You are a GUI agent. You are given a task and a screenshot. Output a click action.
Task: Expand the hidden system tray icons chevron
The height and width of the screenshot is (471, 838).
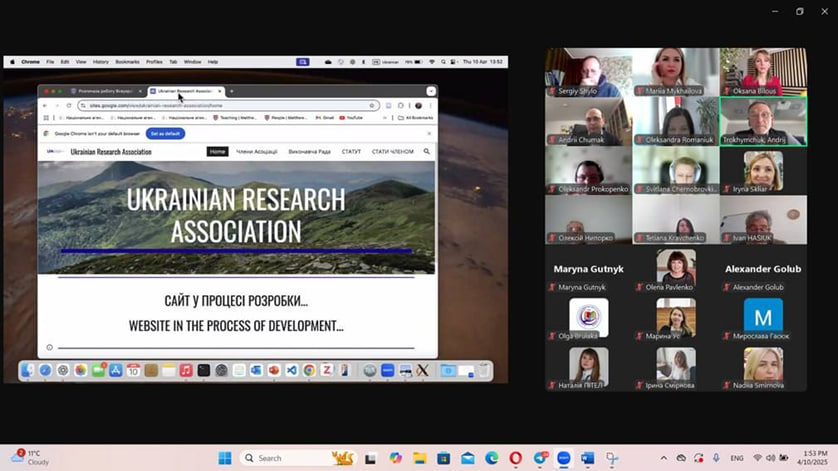tap(661, 458)
